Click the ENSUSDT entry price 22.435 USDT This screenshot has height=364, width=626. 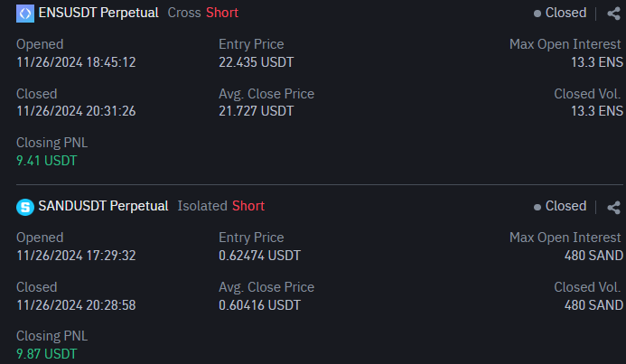tap(257, 62)
